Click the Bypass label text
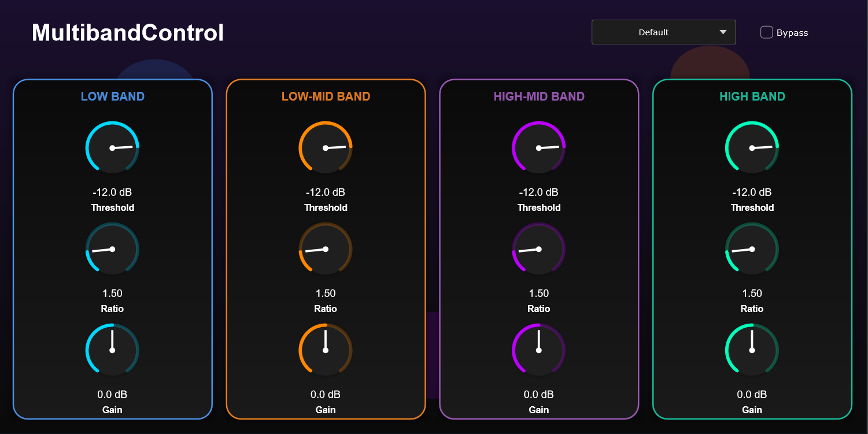 [792, 33]
